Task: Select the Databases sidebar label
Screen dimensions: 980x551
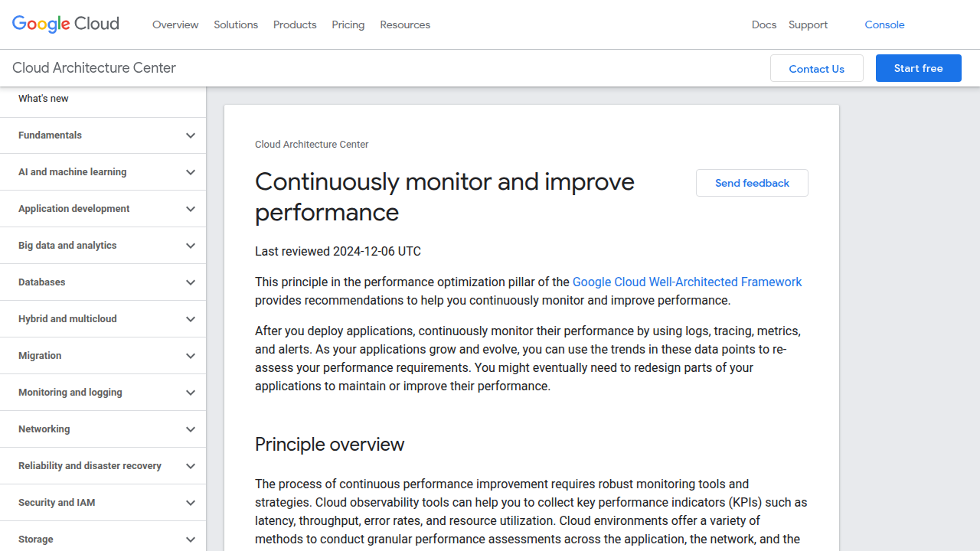Action: 42,282
